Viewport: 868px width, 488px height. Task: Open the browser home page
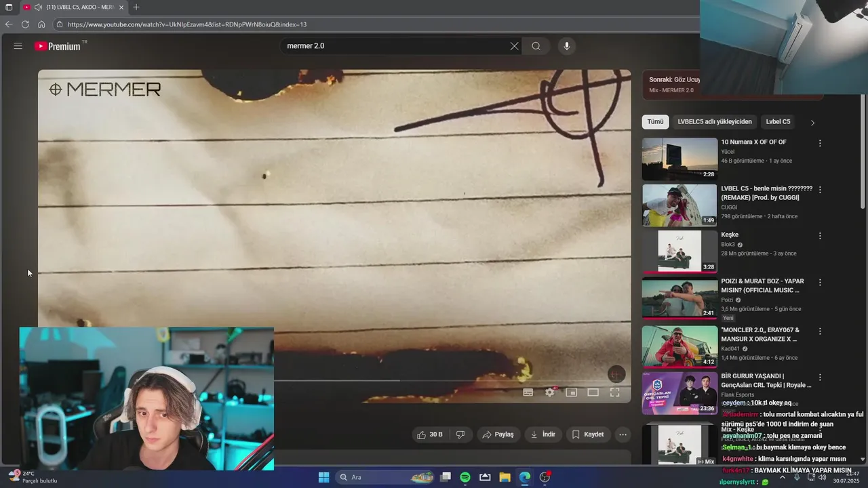pos(41,24)
